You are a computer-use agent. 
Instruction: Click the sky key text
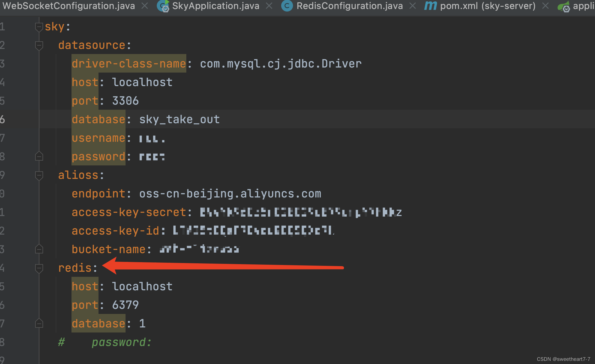point(55,27)
